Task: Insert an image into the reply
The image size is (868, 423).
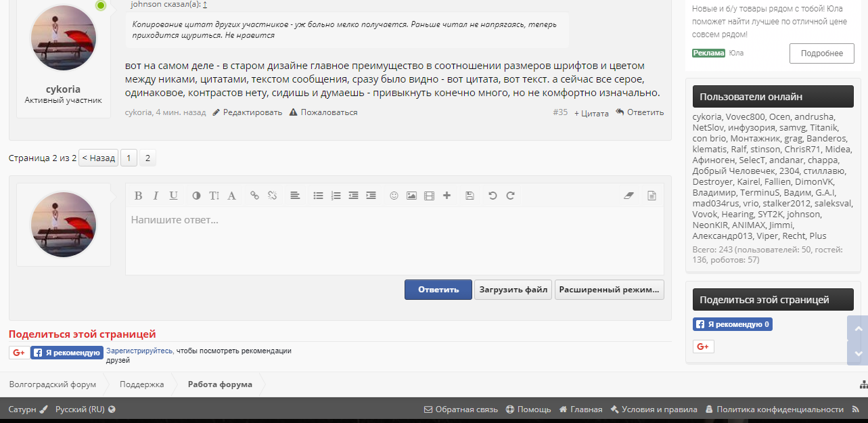Action: click(x=411, y=196)
